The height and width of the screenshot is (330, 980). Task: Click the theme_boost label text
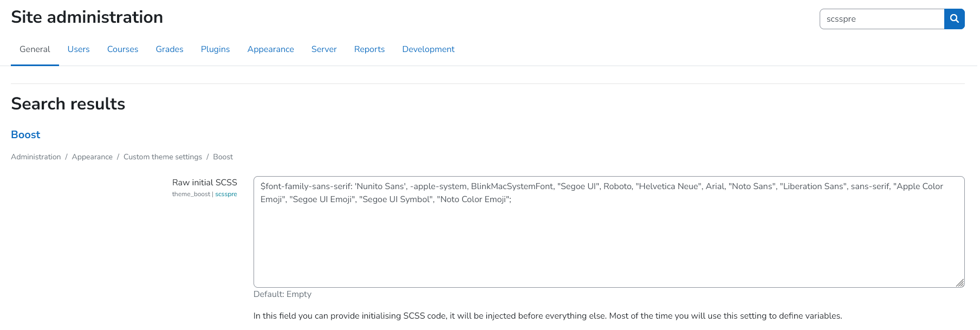click(x=191, y=194)
